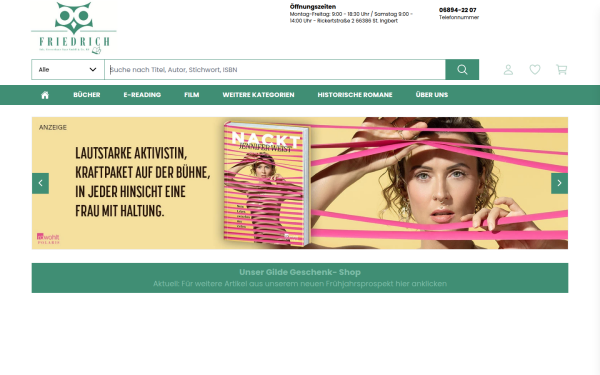Show next banner slide
Screen dimensions: 600x375
(559, 183)
